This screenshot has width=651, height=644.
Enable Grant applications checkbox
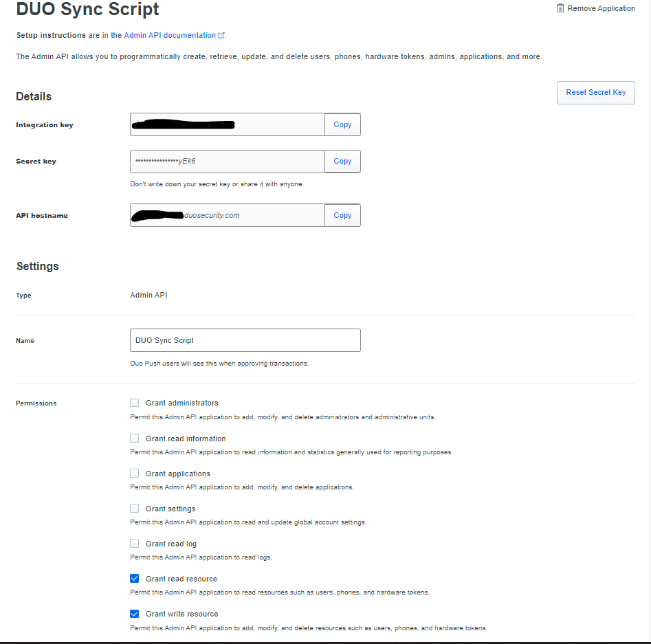135,474
